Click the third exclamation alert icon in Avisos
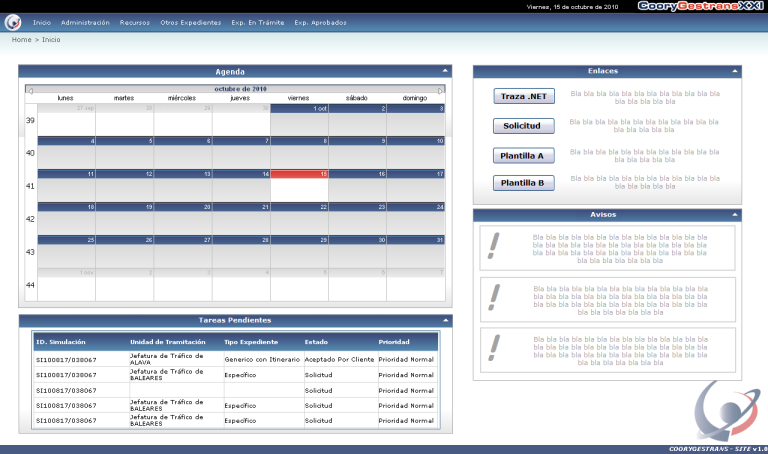The width and height of the screenshot is (768, 454). click(x=492, y=347)
